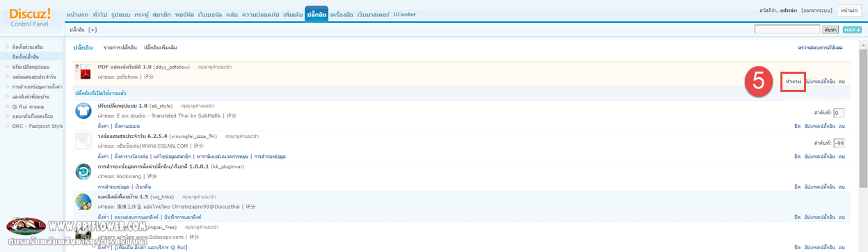Screen dimensions: 868x252
Task: Open the หน้าแรก top menu
Action: [78, 14]
